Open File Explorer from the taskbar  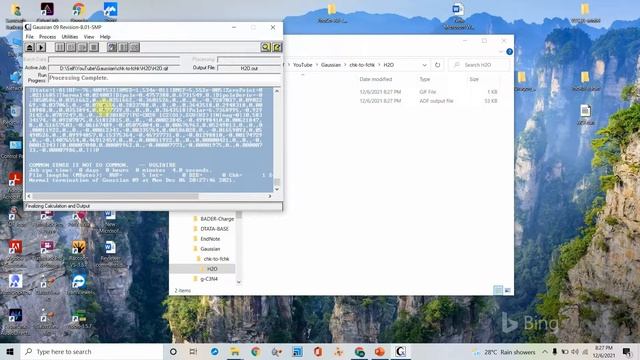click(x=235, y=351)
